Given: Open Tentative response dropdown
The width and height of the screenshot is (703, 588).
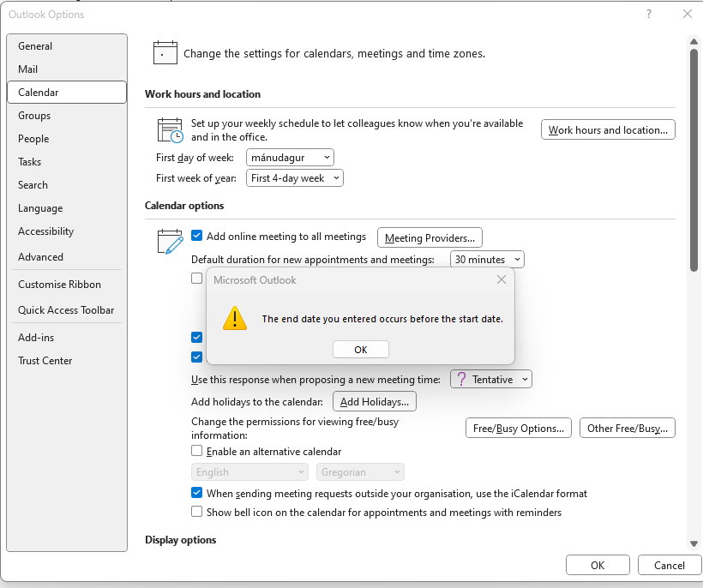Looking at the screenshot, I should (x=491, y=379).
